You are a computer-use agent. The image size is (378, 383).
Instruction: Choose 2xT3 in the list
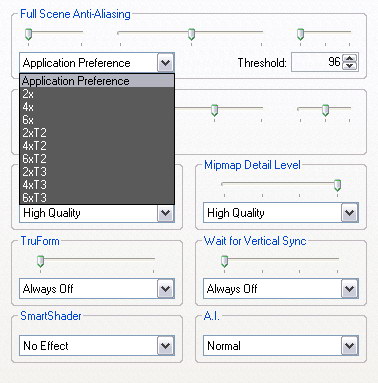[x=97, y=172]
